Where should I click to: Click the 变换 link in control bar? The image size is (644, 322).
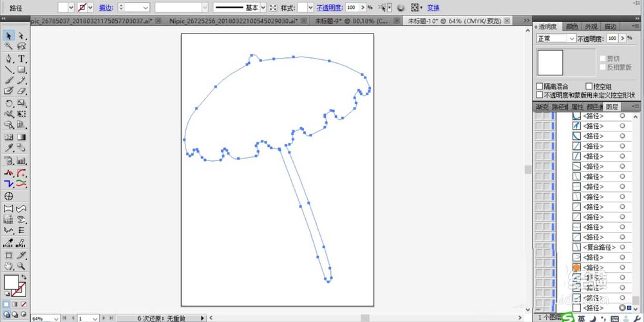pos(433,8)
